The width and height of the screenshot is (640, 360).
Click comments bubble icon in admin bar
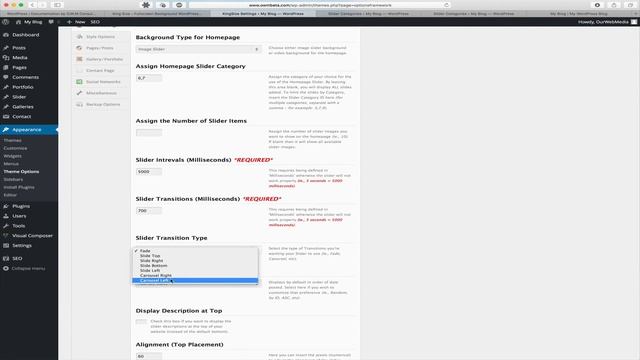tap(51, 22)
